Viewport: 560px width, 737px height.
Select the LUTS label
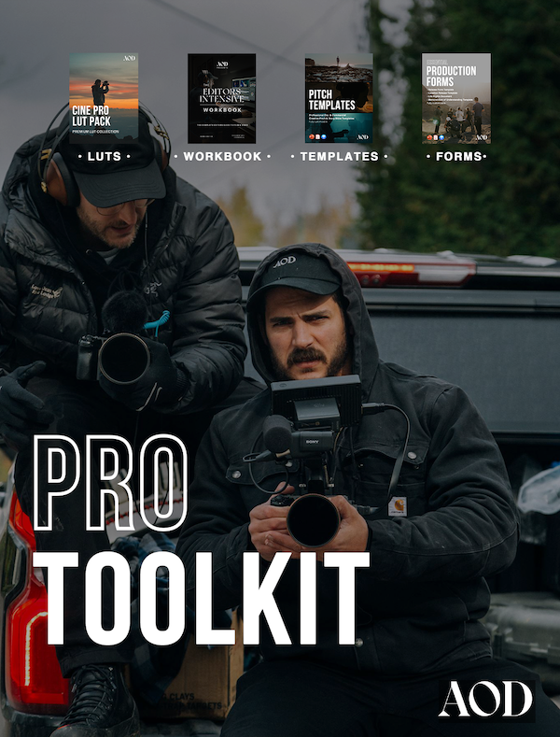[105, 157]
